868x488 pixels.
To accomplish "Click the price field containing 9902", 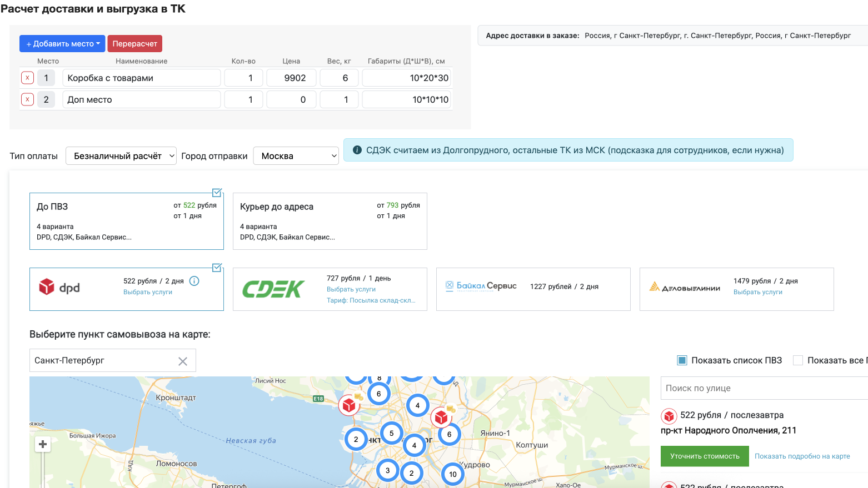I will click(291, 78).
